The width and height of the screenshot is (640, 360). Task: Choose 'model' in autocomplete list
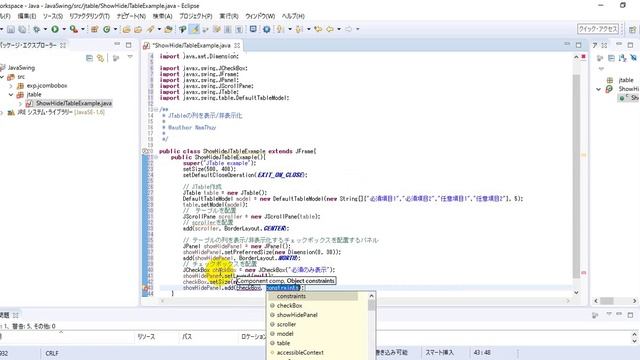point(285,334)
